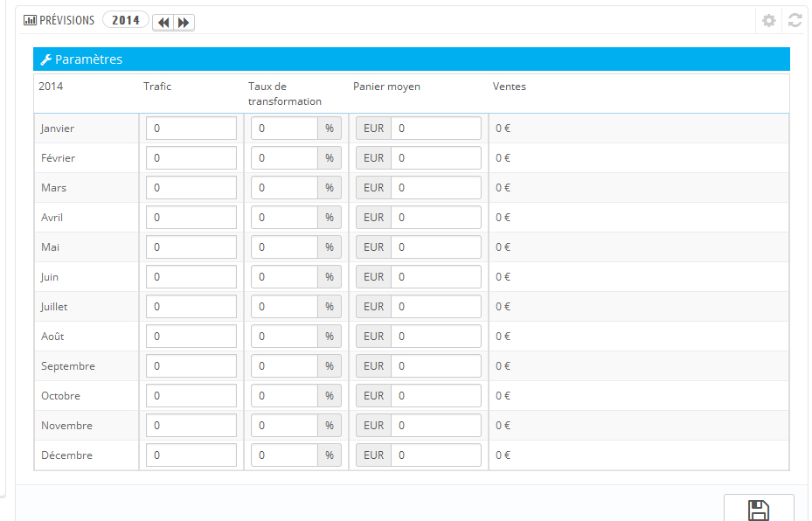
Task: Click the Avril Trafic field
Action: click(x=191, y=218)
